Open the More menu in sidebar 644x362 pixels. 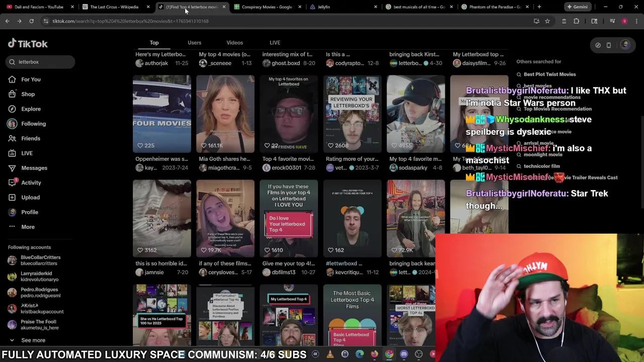pyautogui.click(x=28, y=227)
